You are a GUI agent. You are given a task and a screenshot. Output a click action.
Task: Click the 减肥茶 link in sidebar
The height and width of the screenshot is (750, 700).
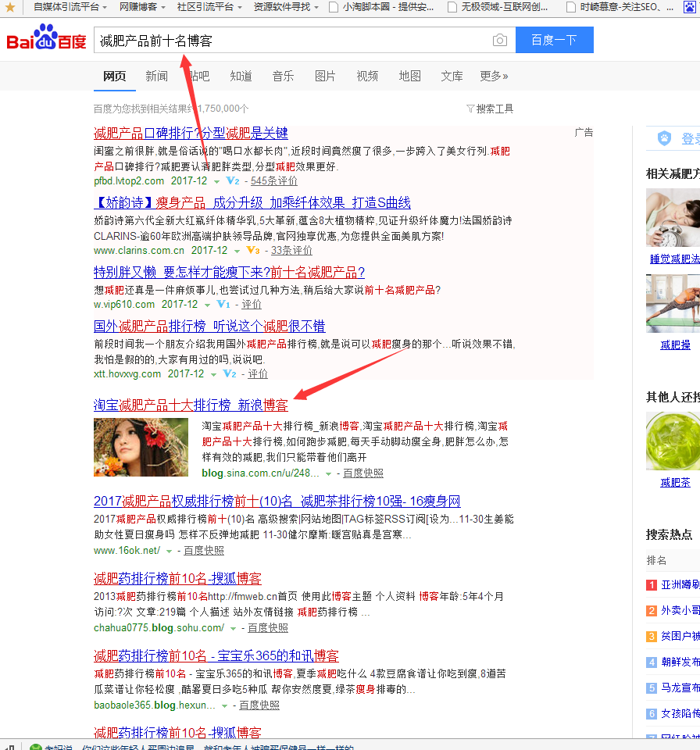click(x=675, y=483)
